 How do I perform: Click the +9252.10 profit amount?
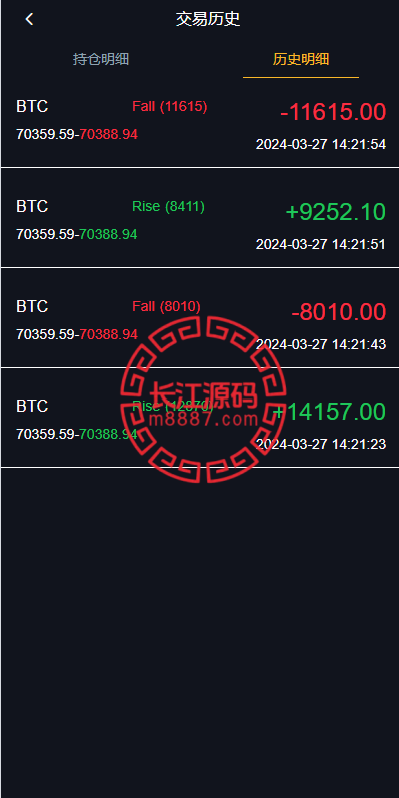coord(336,211)
